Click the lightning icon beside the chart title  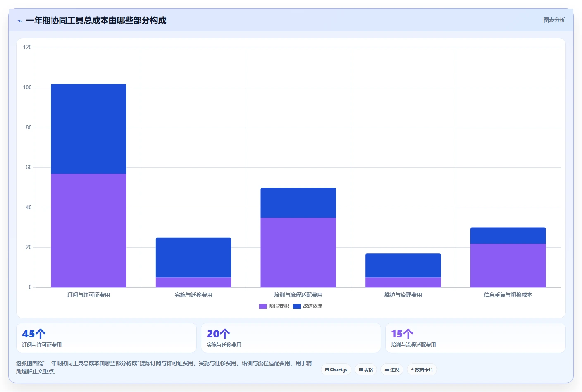(x=19, y=21)
